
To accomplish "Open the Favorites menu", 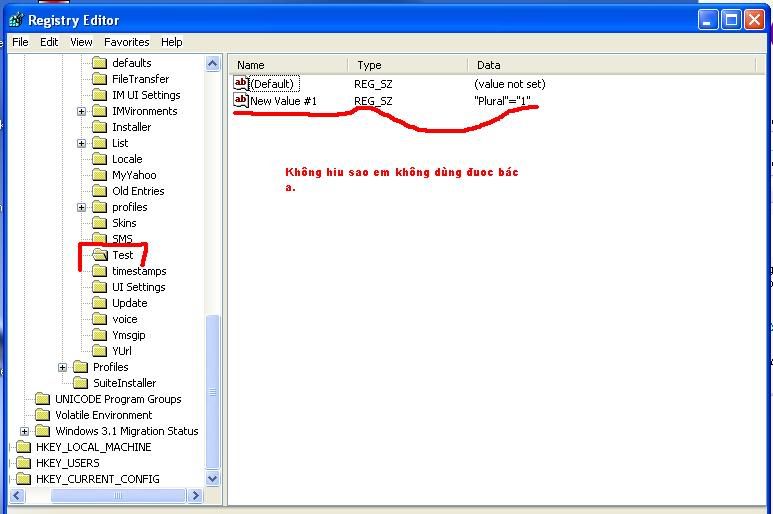I will (x=126, y=42).
